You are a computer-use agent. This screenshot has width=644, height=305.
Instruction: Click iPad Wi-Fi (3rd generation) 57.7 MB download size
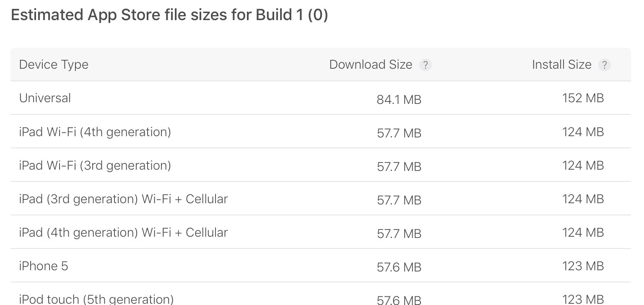(399, 167)
